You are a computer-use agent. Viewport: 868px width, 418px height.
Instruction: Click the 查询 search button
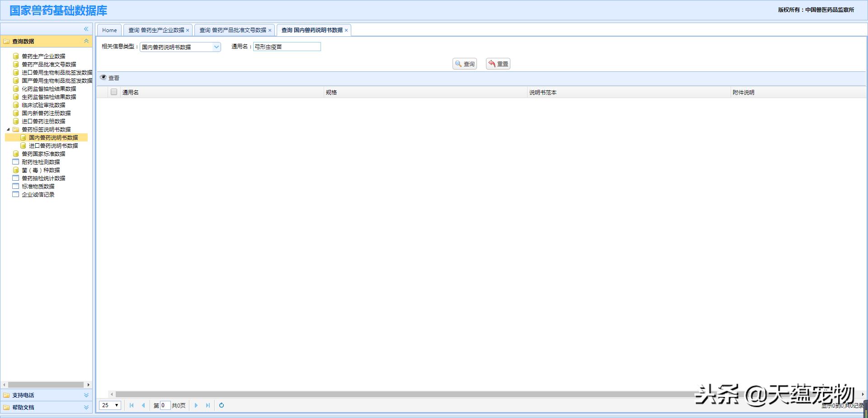pyautogui.click(x=465, y=64)
